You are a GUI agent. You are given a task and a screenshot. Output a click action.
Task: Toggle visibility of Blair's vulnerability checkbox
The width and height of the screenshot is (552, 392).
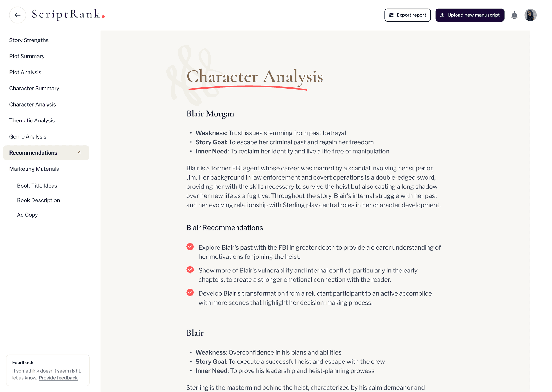click(x=191, y=270)
